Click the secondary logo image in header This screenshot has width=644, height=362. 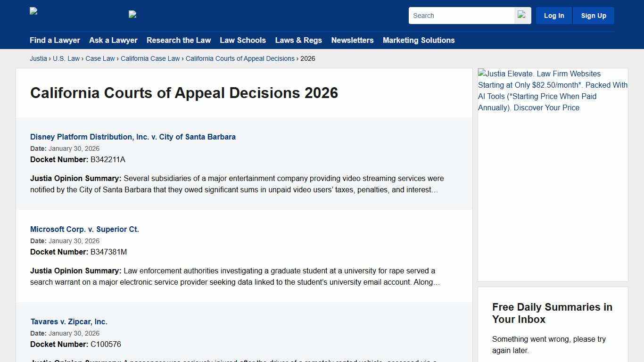pos(132,14)
